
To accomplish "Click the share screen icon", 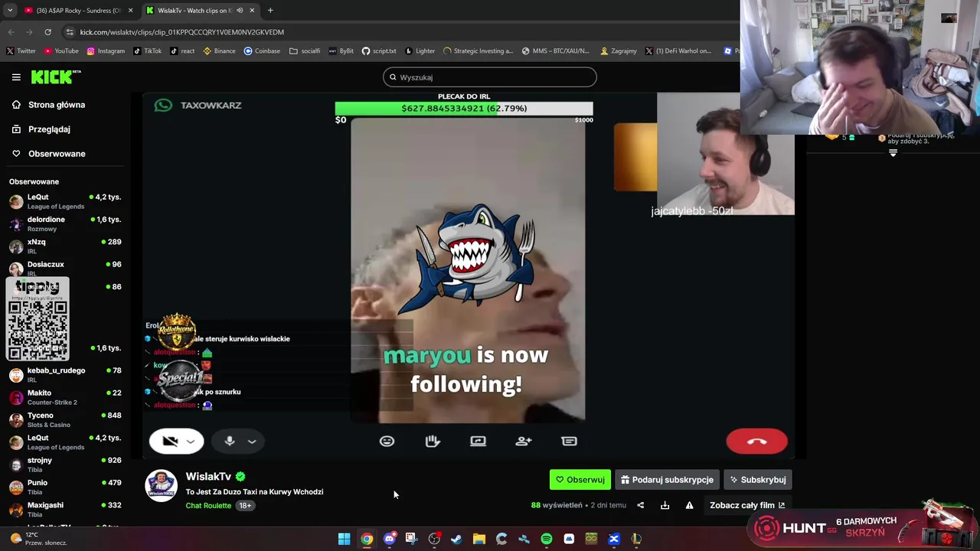I will click(x=478, y=441).
